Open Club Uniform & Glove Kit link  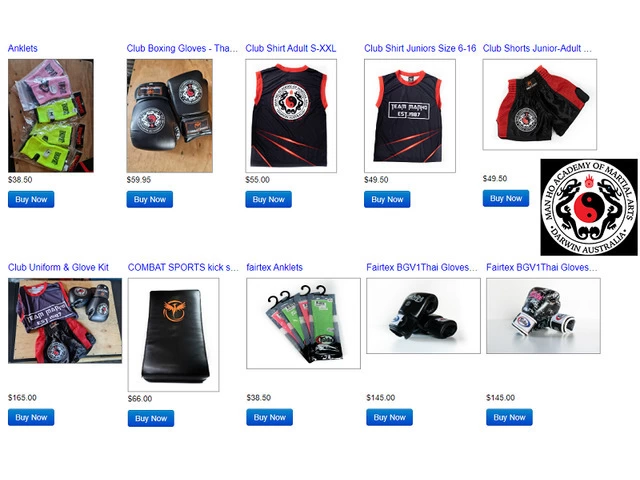point(58,267)
